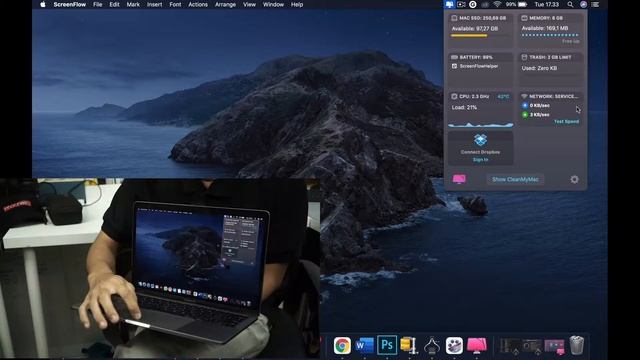Open the Mark menu
The height and width of the screenshot is (360, 640).
point(133,4)
